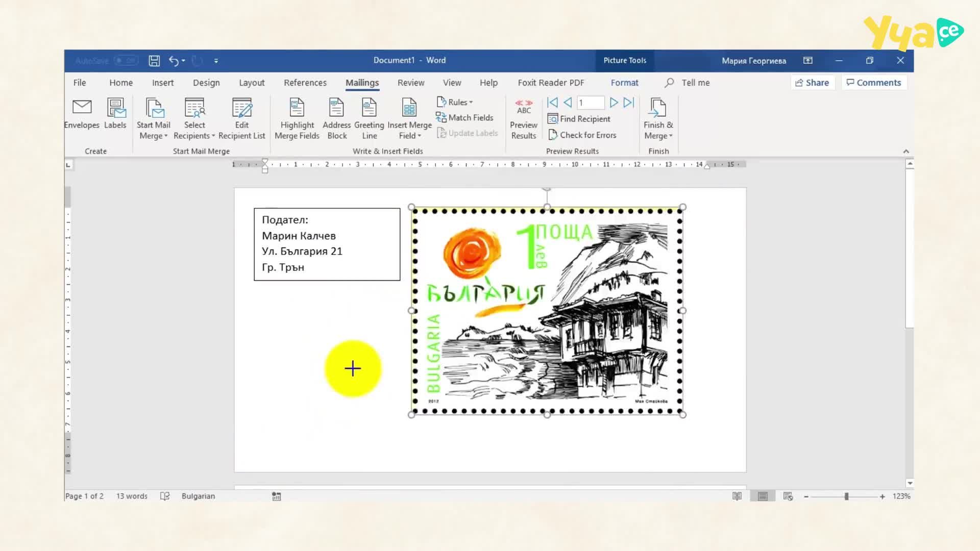Image resolution: width=980 pixels, height=551 pixels.
Task: Click Match Fields
Action: (x=464, y=117)
